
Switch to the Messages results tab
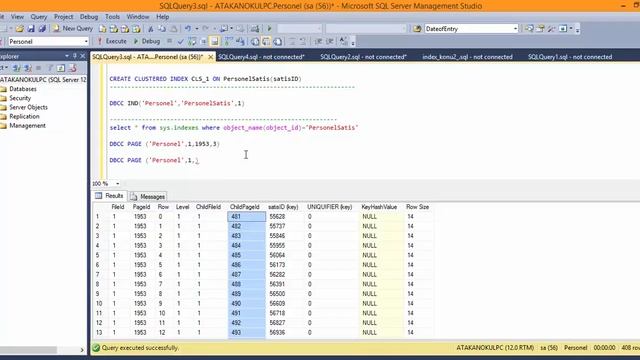tap(148, 197)
